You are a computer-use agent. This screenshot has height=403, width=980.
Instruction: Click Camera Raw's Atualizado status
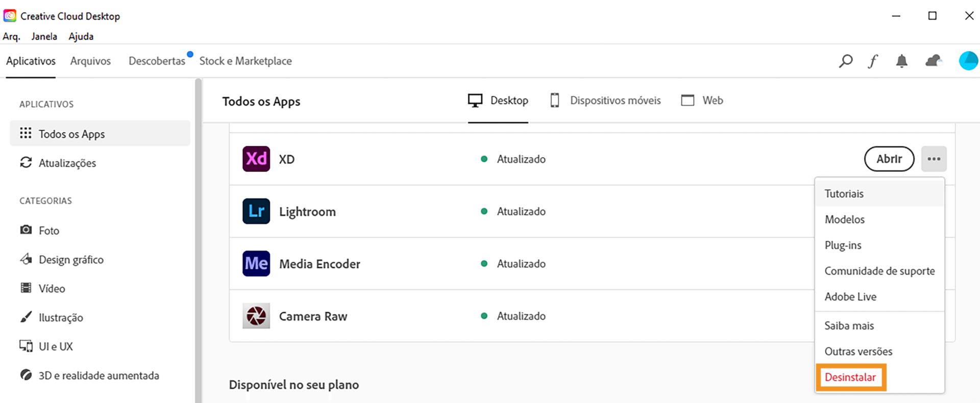[x=513, y=316]
